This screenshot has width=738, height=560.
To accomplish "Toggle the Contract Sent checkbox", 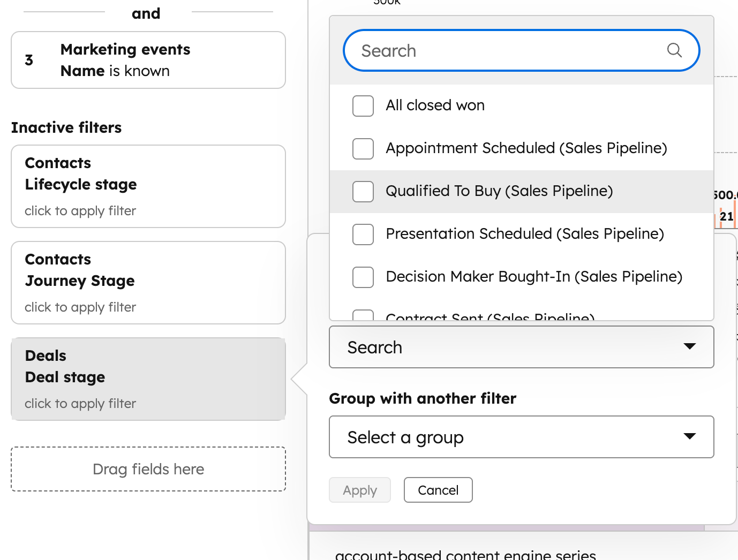I will (363, 315).
